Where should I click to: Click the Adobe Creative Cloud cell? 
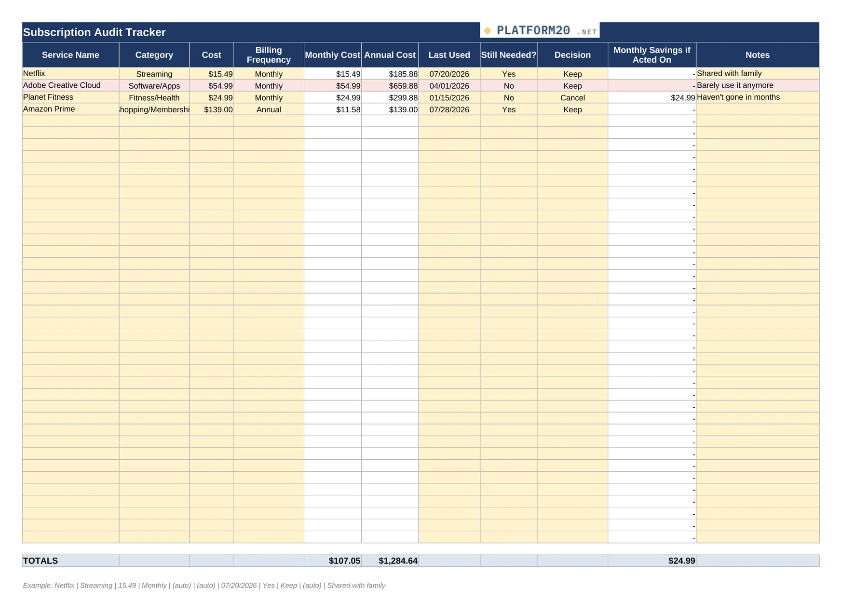[x=70, y=85]
